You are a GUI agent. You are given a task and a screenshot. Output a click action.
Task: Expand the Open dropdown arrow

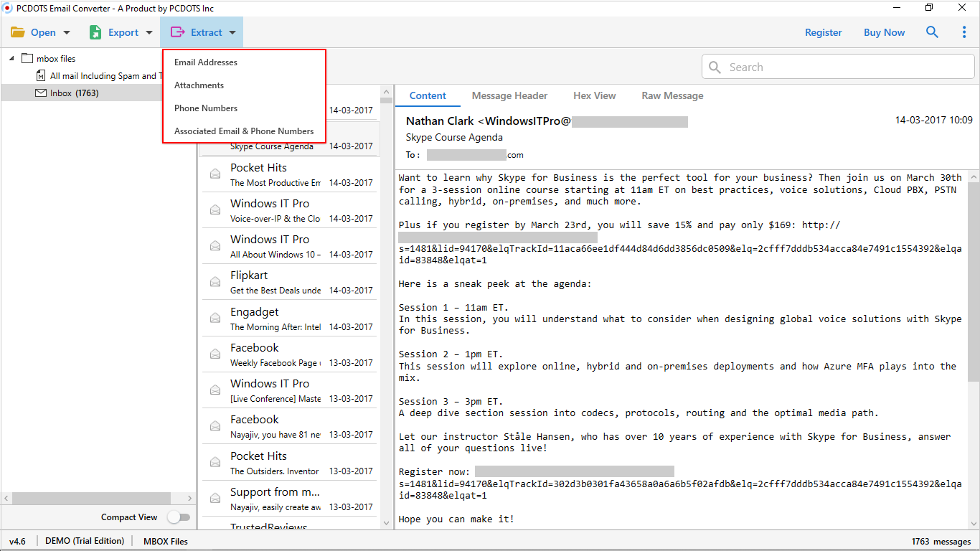(x=67, y=33)
